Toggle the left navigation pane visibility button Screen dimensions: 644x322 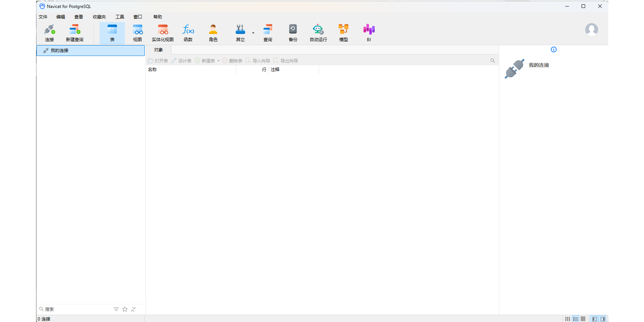pyautogui.click(x=594, y=319)
